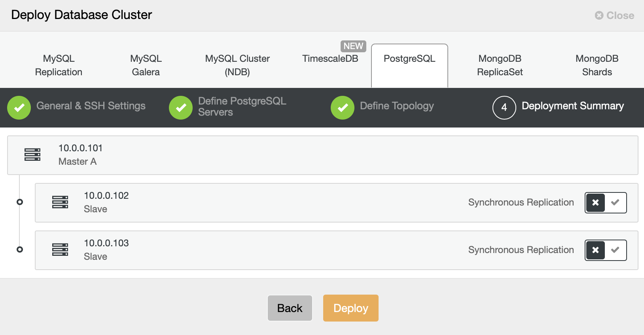
Task: Open the MySQL Cluster (NDB) tab
Action: [x=237, y=65]
